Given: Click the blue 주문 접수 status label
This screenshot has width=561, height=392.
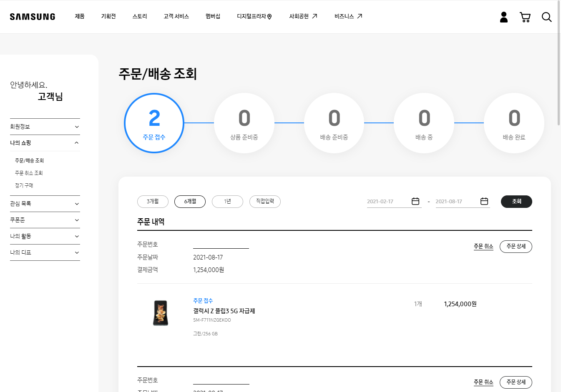Looking at the screenshot, I should (203, 301).
